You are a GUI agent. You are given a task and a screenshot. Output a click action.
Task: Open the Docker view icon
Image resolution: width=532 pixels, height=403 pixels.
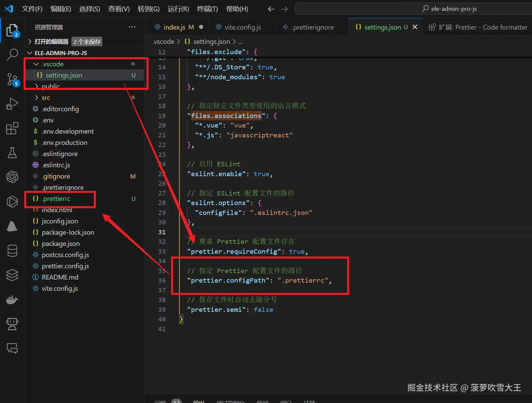(x=12, y=300)
